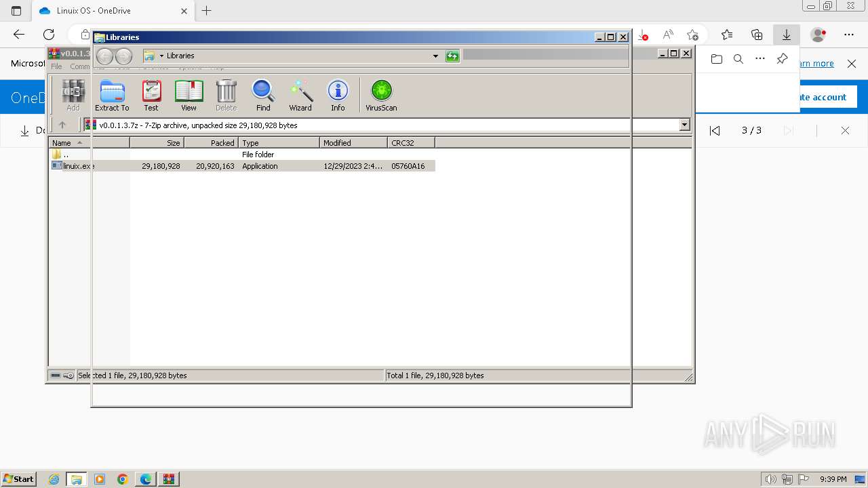Open the Edge profile avatar
This screenshot has width=868, height=488.
pyautogui.click(x=818, y=35)
